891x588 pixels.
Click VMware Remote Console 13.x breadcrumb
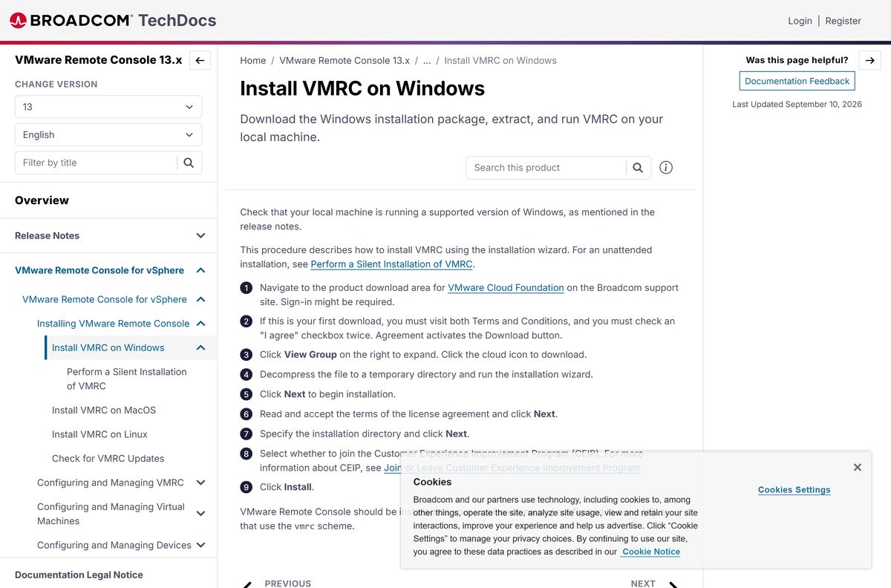coord(345,61)
